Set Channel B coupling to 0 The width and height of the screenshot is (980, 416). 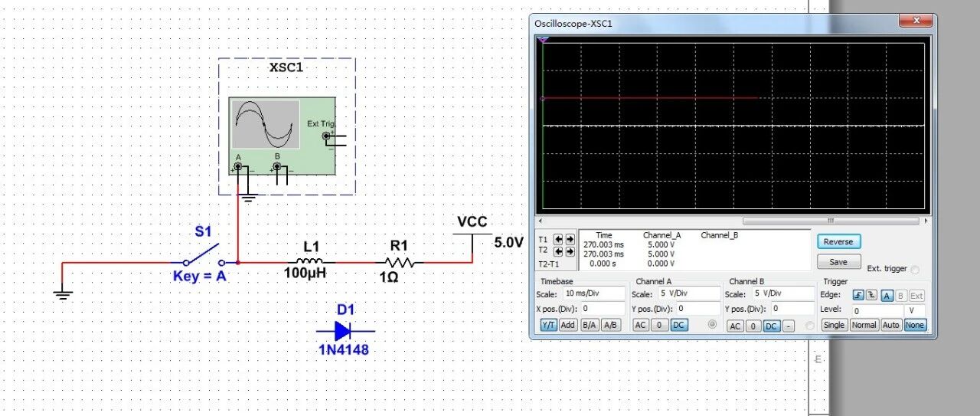753,326
